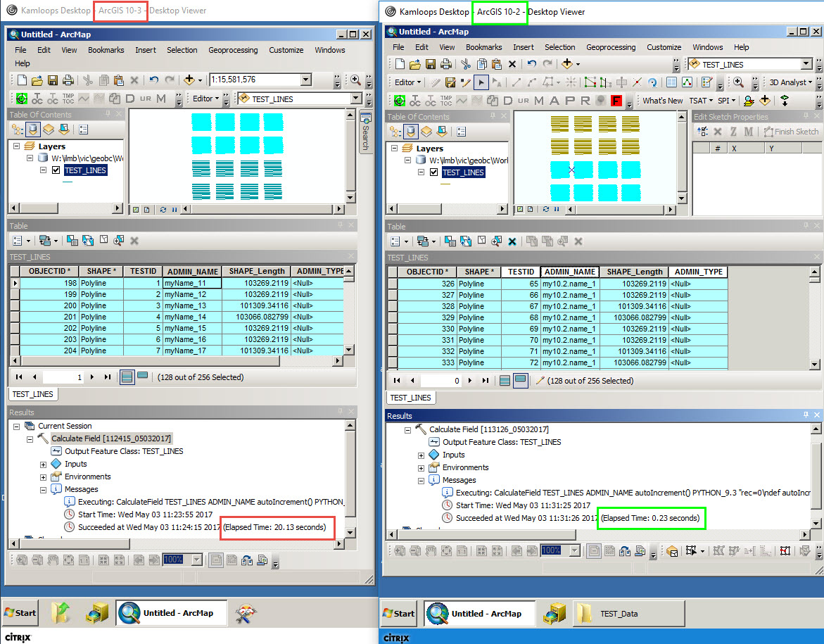Image resolution: width=824 pixels, height=644 pixels.
Task: Click tools icon on left taskbar
Action: pos(246,613)
